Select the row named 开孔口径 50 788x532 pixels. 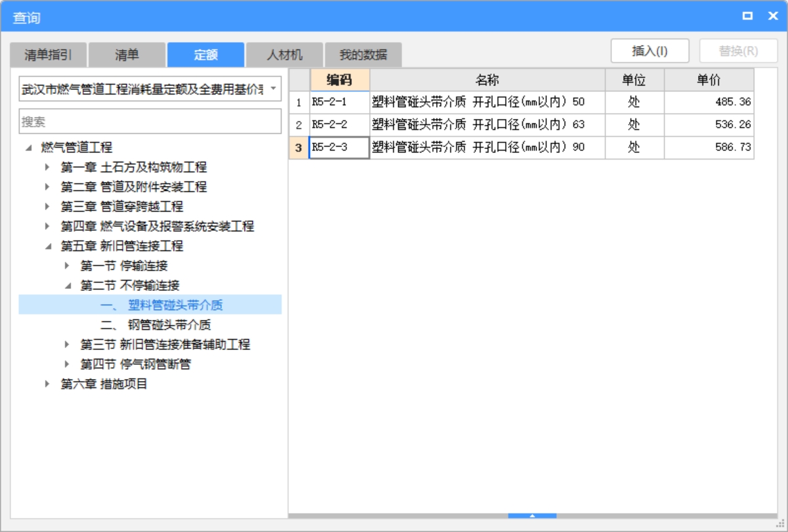pyautogui.click(x=487, y=102)
